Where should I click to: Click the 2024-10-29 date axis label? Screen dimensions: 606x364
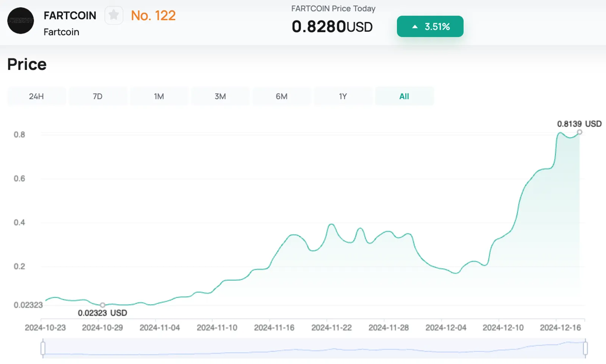103,328
